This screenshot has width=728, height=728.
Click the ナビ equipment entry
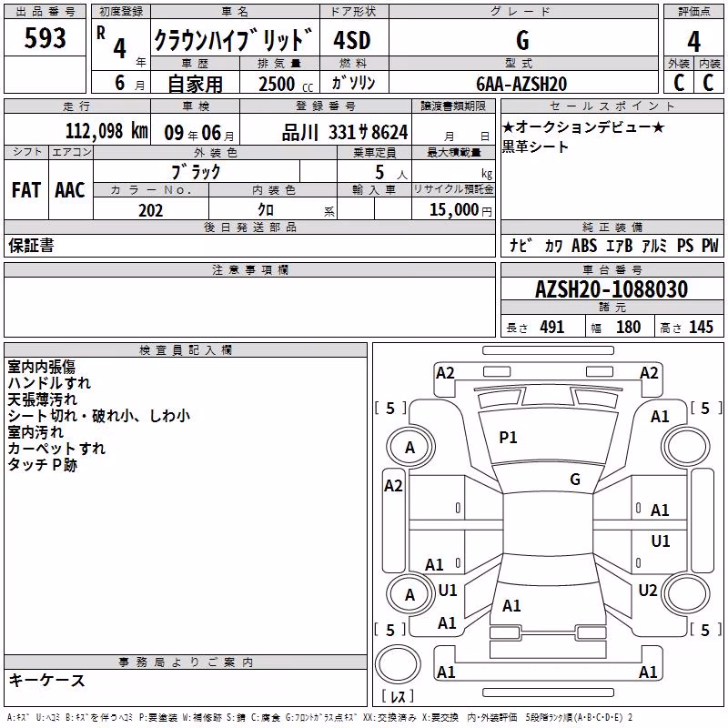pos(521,245)
